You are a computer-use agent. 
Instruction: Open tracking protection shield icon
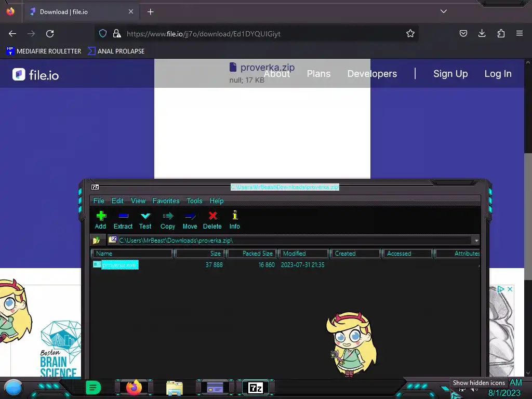(103, 33)
